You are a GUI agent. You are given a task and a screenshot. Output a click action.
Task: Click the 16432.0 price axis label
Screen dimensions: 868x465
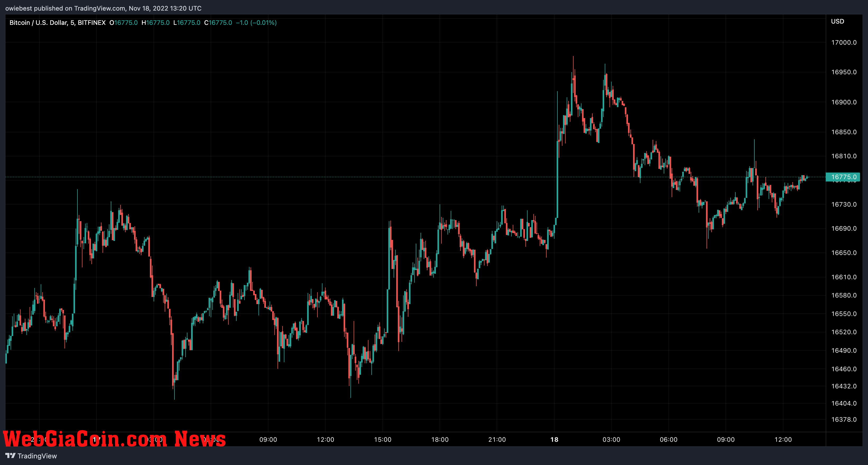844,386
